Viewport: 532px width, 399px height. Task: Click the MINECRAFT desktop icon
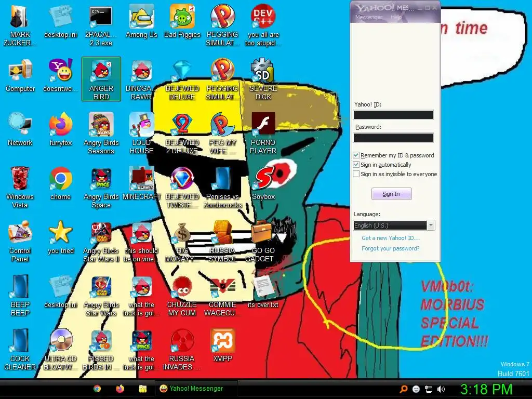tap(141, 183)
